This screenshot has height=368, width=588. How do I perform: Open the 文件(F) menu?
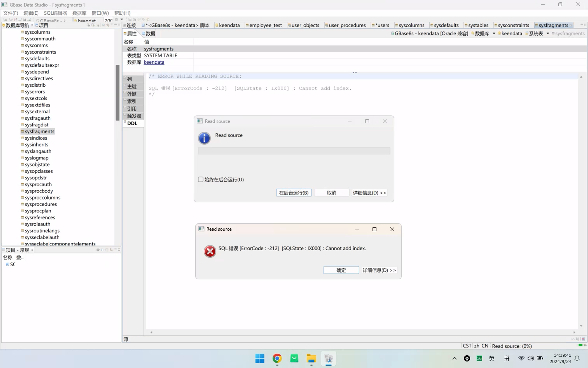point(10,13)
